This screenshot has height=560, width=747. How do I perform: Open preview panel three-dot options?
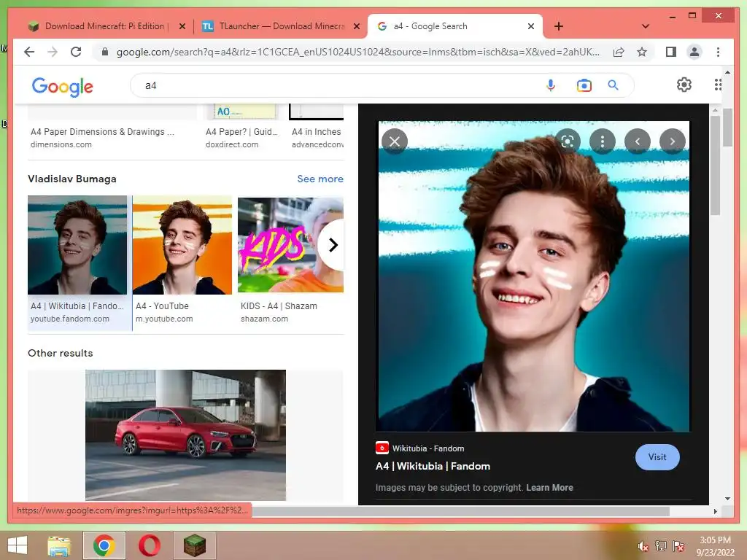pos(602,141)
